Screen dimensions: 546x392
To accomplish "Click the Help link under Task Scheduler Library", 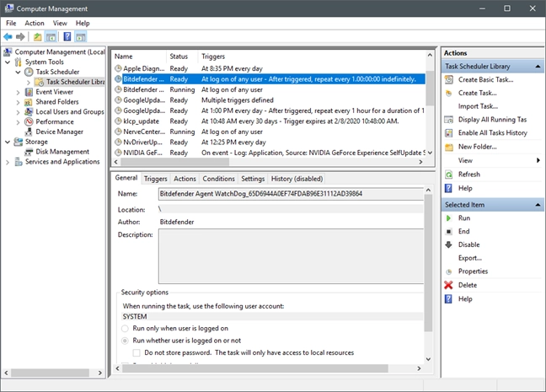I will coord(465,189).
